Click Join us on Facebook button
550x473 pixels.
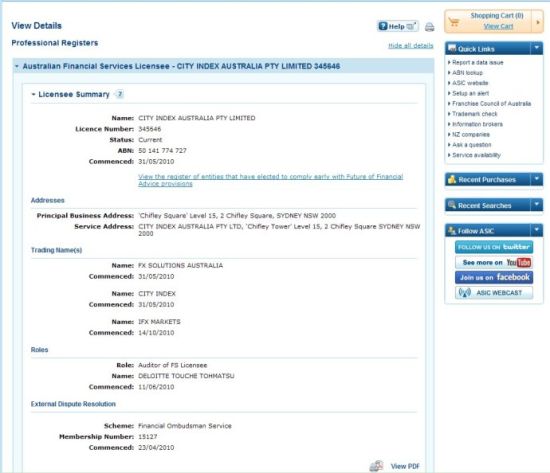tap(494, 278)
